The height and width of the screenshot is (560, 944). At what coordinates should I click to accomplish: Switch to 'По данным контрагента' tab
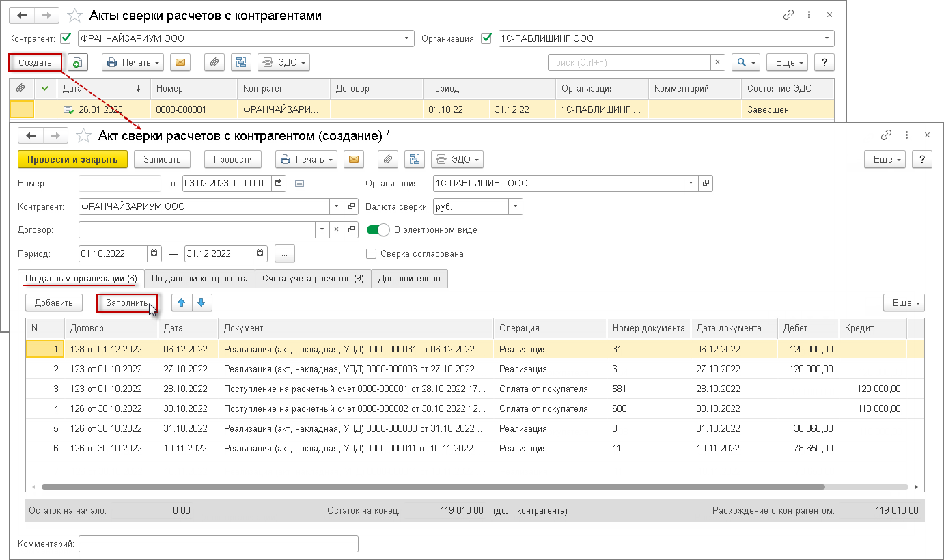(x=199, y=279)
